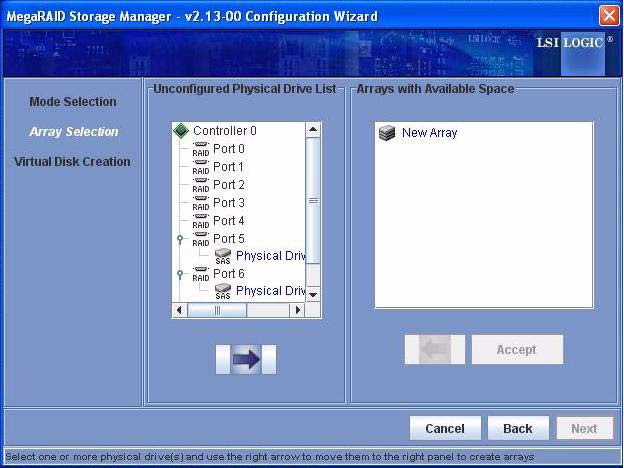Click the drive list scroll right arrow
Viewport: 624px width, 468px height.
click(297, 310)
